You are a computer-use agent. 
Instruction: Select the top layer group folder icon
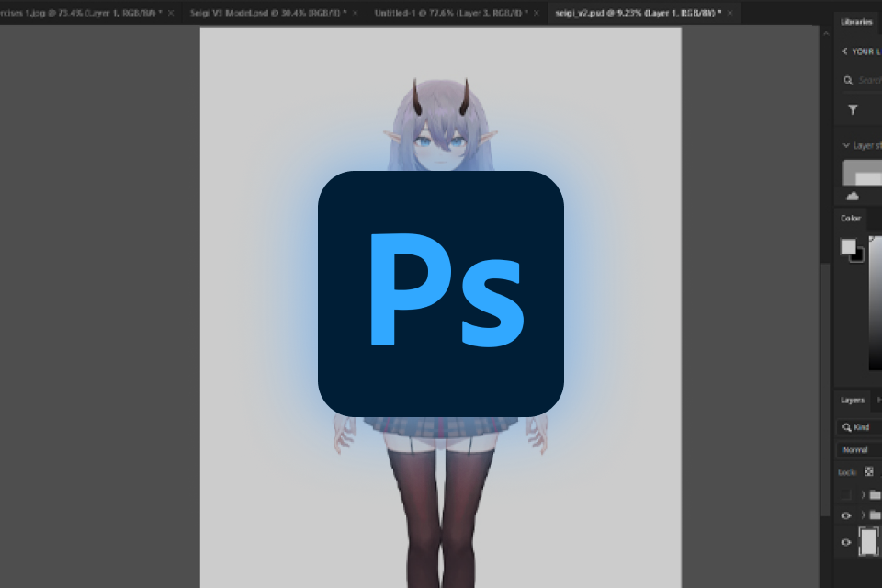click(876, 495)
